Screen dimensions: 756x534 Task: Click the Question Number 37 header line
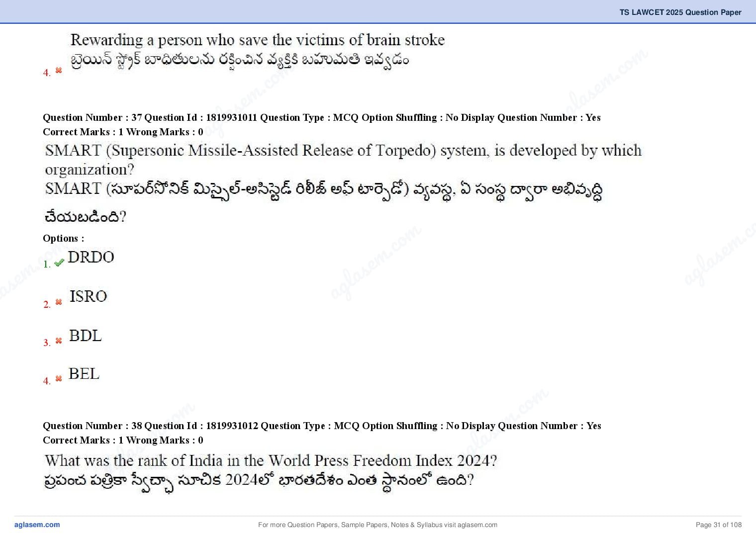click(x=322, y=117)
